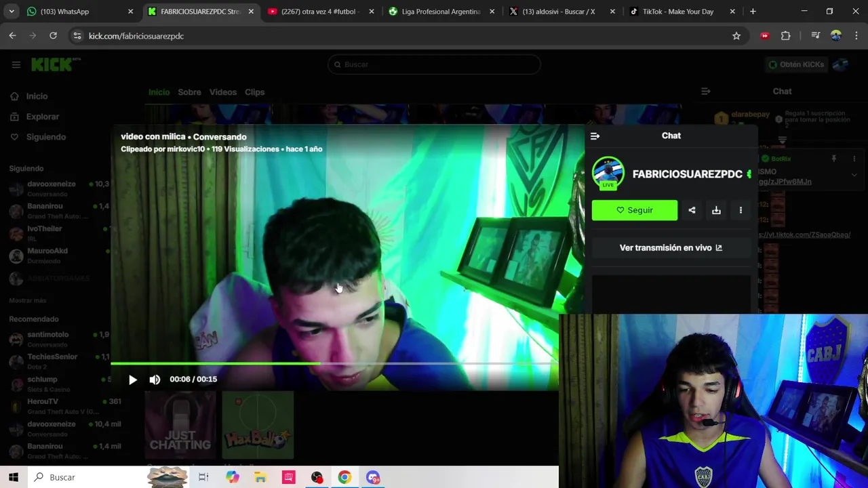Mute the clip volume speaker icon
The width and height of the screenshot is (868, 488).
(155, 380)
